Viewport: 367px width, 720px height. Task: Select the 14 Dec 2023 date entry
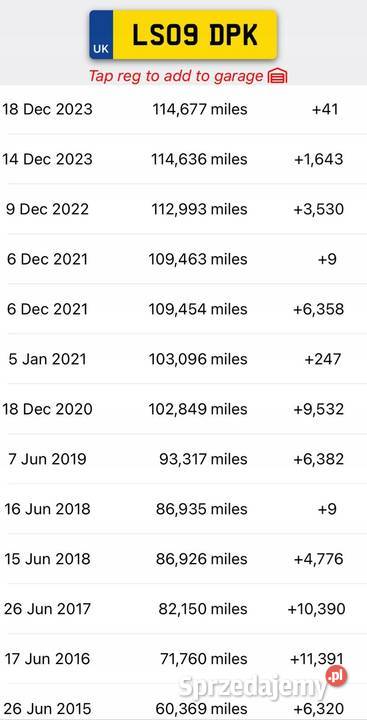tap(47, 159)
